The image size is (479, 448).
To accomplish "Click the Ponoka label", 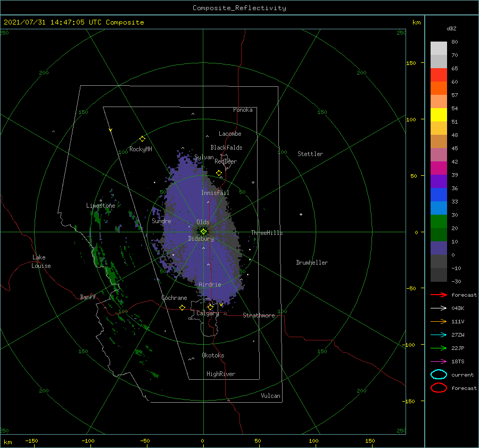I will coord(243,110).
